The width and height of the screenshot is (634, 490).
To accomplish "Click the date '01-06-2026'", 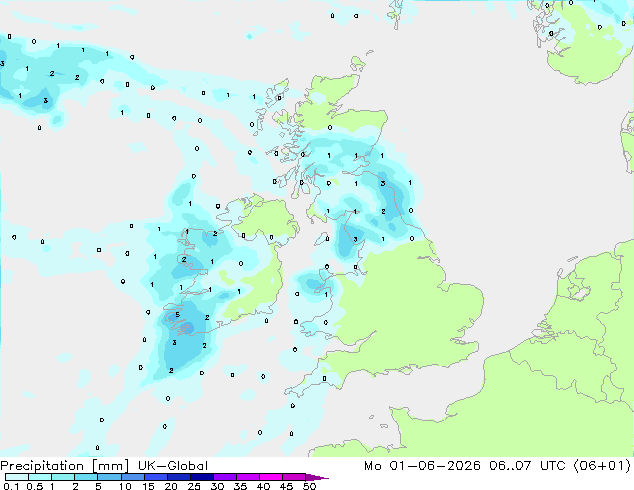I will coord(435,466).
